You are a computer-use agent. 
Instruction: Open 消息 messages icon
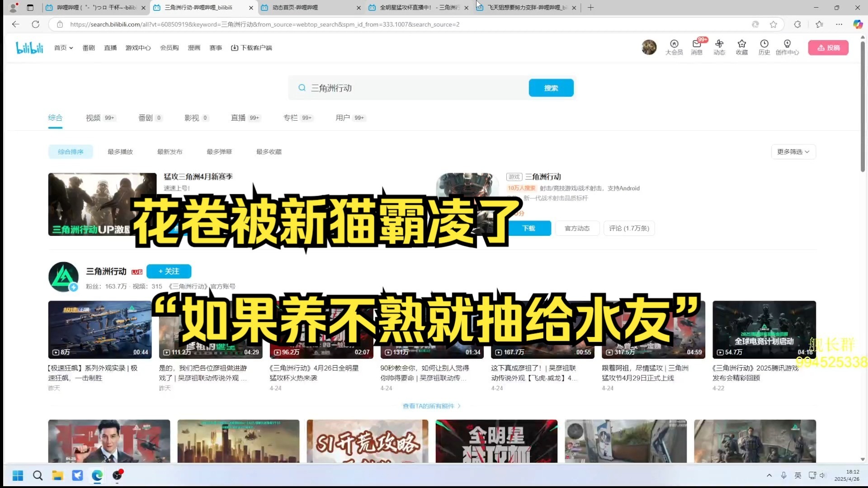click(x=697, y=47)
